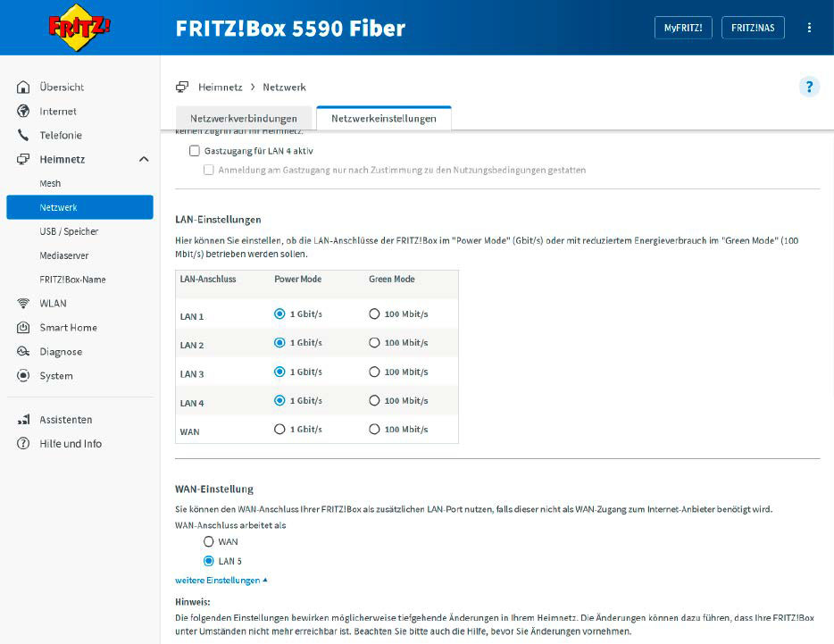Select 100 Mbit/s for LAN 4
Viewport: 834px width, 644px height.
374,400
